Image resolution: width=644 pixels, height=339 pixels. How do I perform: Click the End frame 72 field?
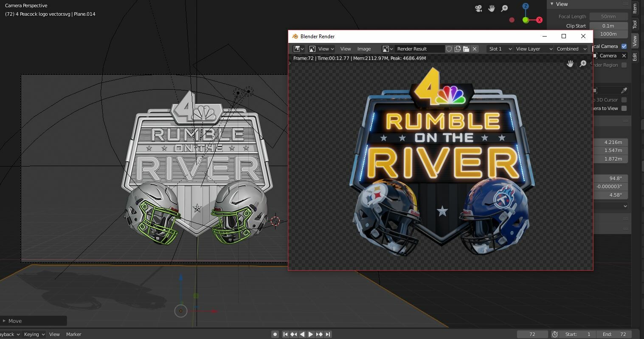(x=614, y=334)
